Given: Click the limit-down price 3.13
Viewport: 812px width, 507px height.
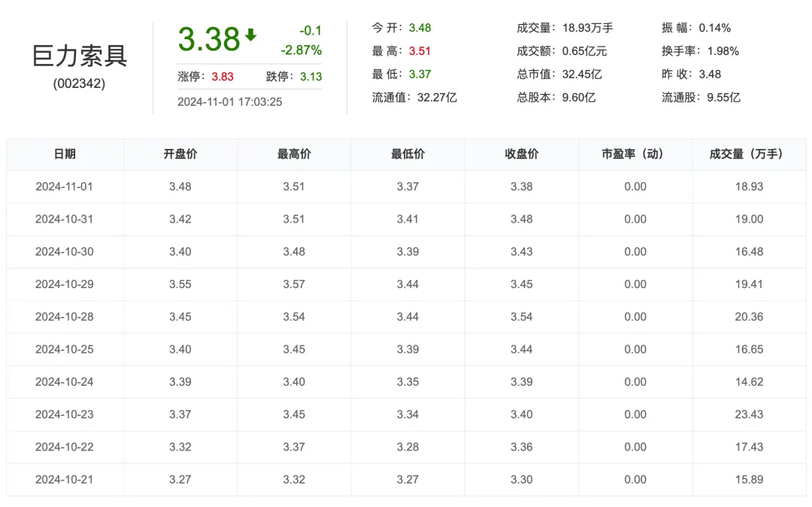Looking at the screenshot, I should coord(311,77).
